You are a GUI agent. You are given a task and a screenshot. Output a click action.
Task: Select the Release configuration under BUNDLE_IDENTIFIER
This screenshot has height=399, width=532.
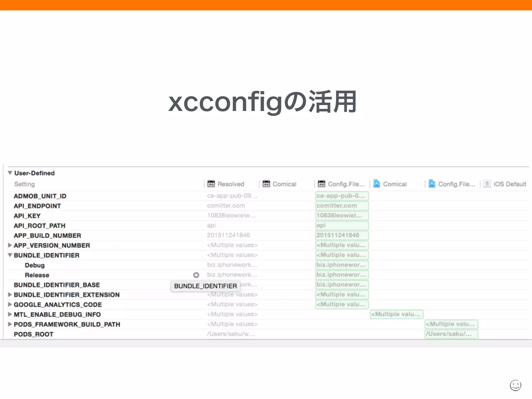click(x=37, y=275)
